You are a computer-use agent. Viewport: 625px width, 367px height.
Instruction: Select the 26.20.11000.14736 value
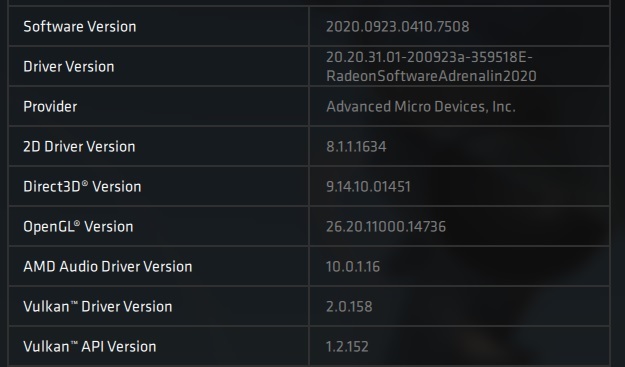point(386,226)
